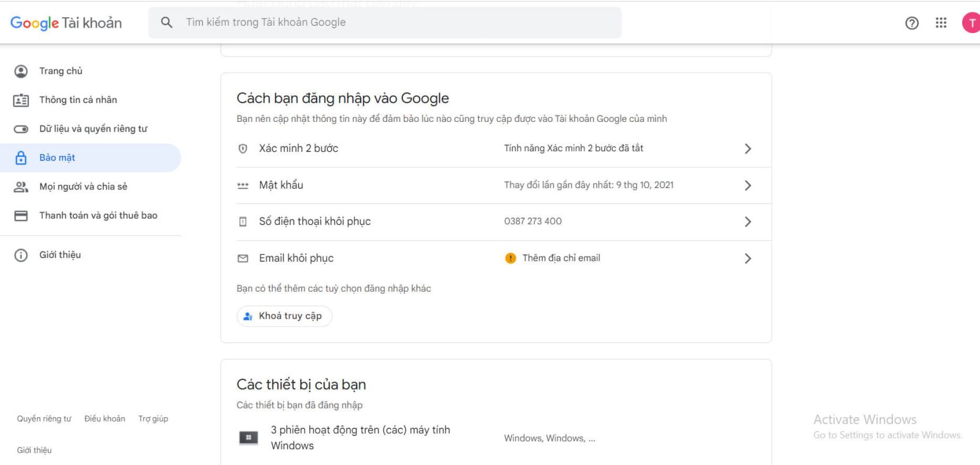Select Bảo mật in the sidebar
Image resolution: width=980 pixels, height=465 pixels.
pos(91,158)
